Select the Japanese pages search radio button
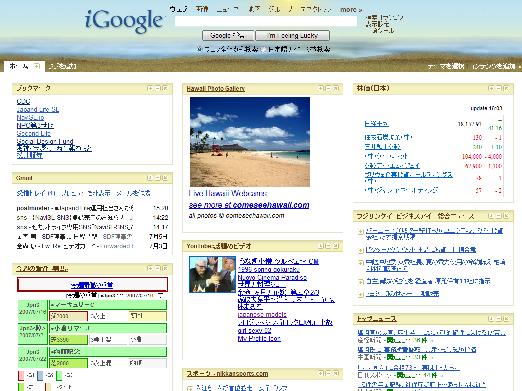The image size is (522, 391). [x=263, y=49]
